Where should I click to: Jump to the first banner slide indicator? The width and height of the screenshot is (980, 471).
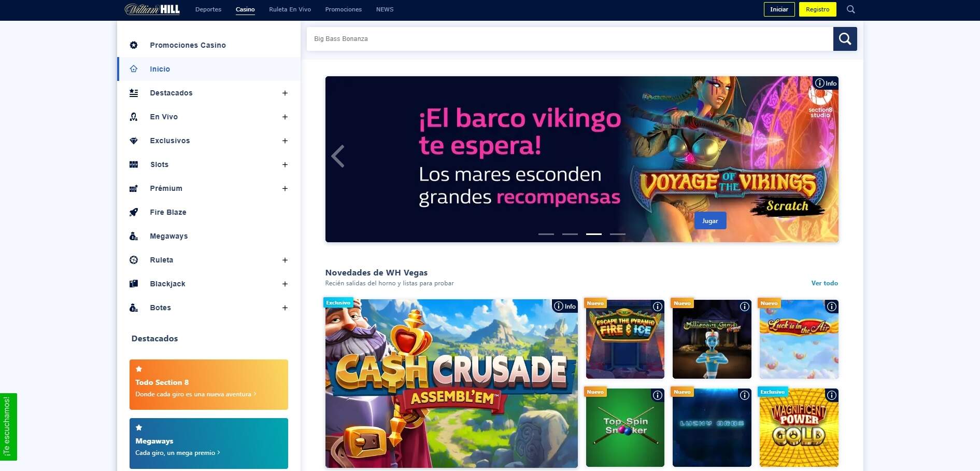click(x=546, y=234)
